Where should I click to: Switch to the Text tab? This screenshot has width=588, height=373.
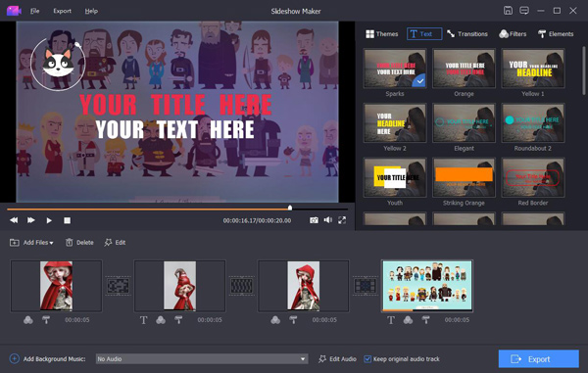coord(424,34)
